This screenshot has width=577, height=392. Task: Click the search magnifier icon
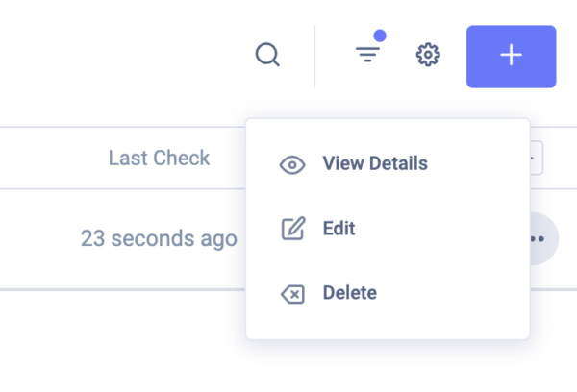(267, 55)
